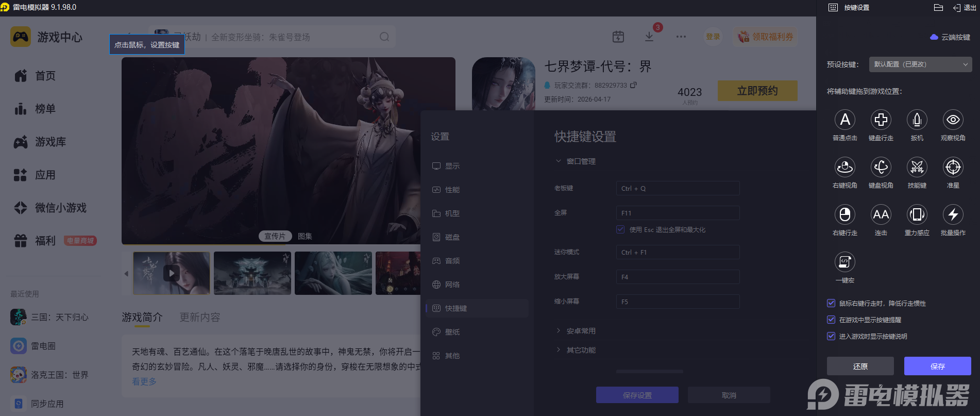The image size is (980, 416).
Task: Open the three-dot more menu
Action: tap(681, 37)
